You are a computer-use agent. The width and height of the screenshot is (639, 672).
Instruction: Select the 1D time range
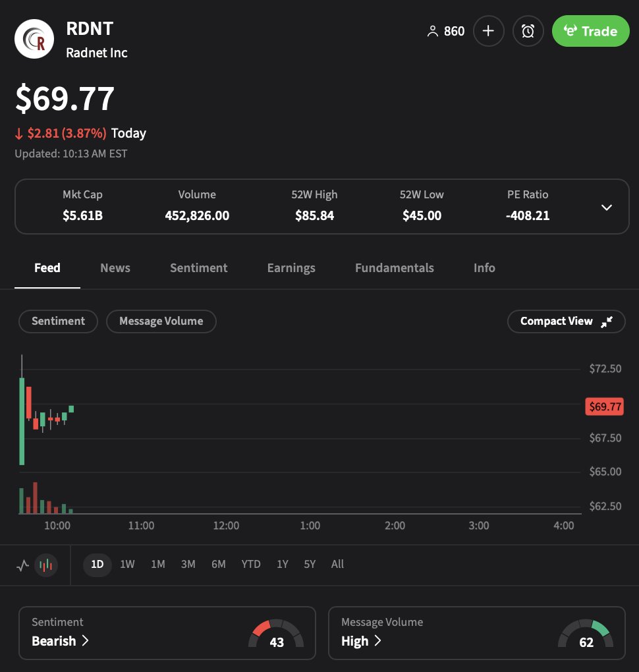click(x=97, y=565)
